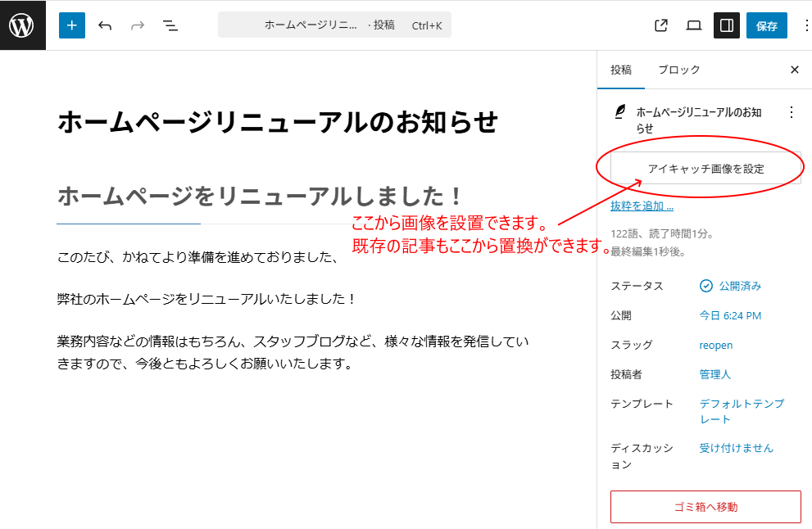Click アイキャッチ画像を設定 button
Viewport: 812px width, 529px height.
click(705, 169)
